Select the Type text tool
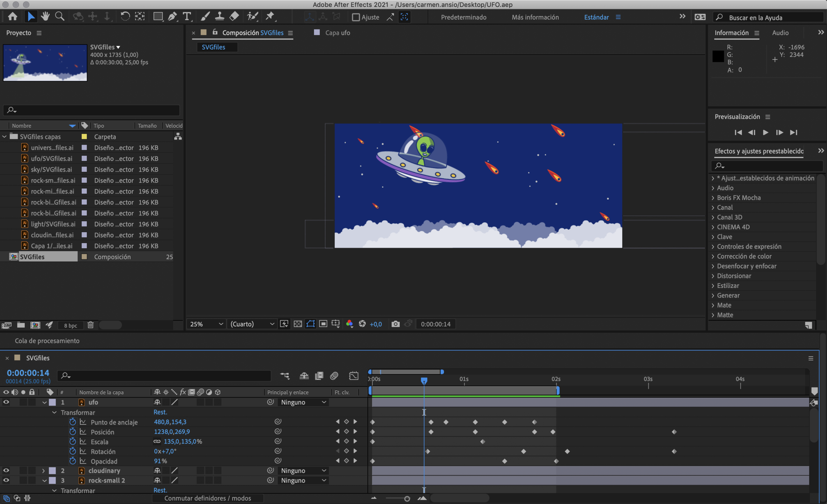The image size is (827, 504). (186, 16)
